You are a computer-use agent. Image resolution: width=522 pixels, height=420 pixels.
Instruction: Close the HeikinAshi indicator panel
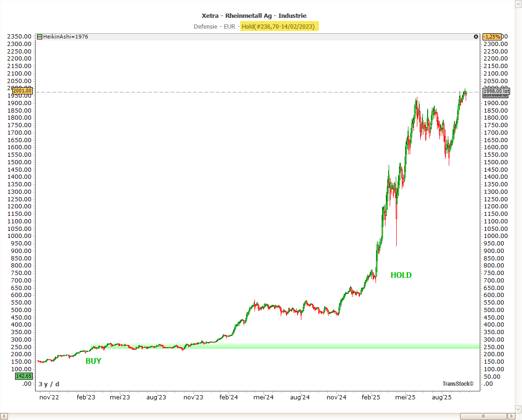pyautogui.click(x=476, y=37)
